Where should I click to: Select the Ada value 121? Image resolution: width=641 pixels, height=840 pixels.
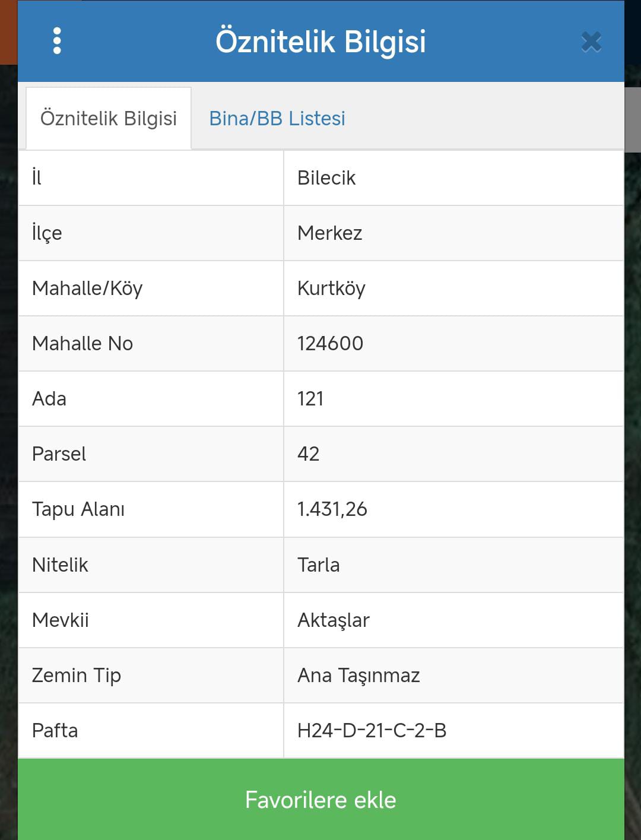pos(310,398)
